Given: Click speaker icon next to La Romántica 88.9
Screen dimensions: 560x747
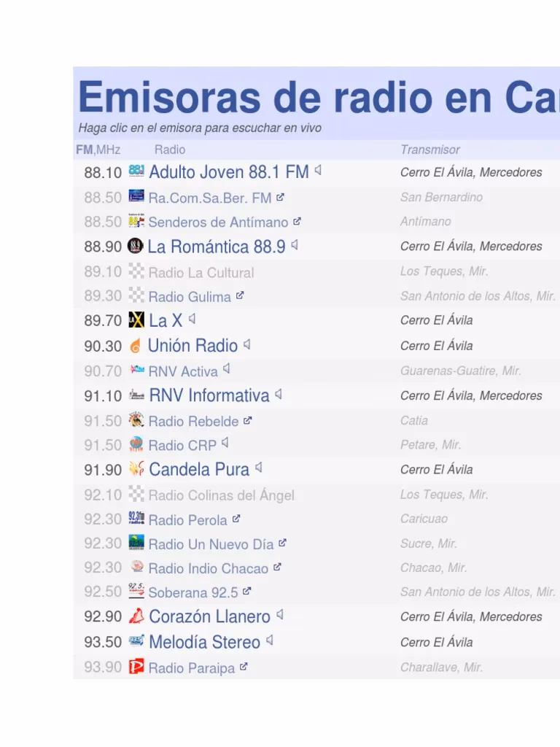Looking at the screenshot, I should click(x=295, y=245).
